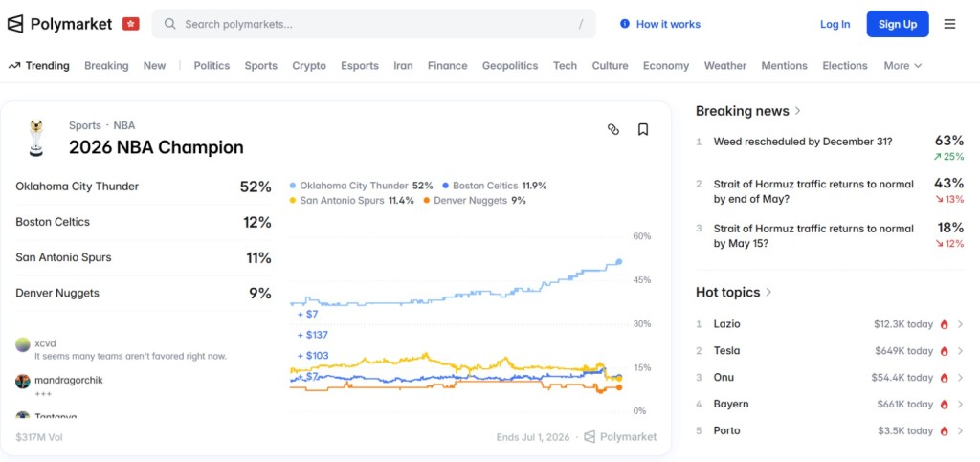Bookmark the 2026 NBA Champion market
The height and width of the screenshot is (462, 980).
pyautogui.click(x=643, y=129)
